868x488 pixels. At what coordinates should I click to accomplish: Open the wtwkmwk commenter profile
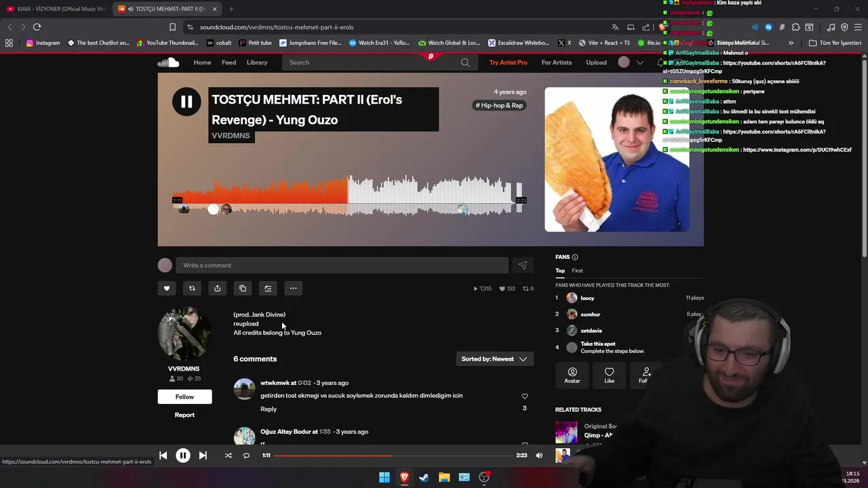coord(275,383)
